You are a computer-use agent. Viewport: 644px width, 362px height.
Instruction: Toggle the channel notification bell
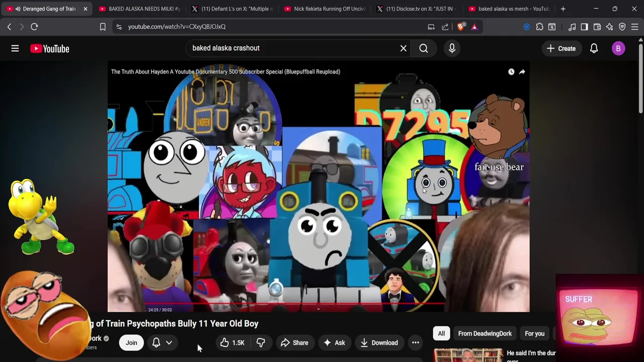coord(156,343)
